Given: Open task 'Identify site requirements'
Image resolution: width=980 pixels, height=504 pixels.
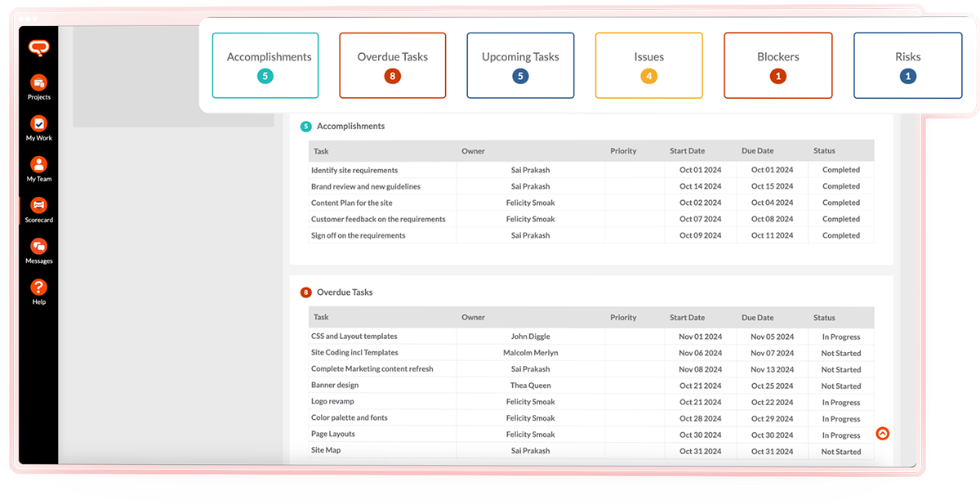Looking at the screenshot, I should 354,171.
